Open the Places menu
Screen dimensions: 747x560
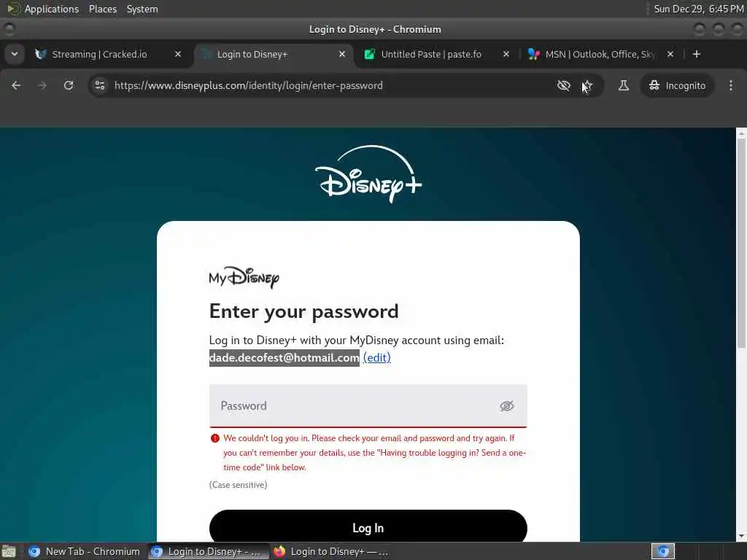pos(102,9)
